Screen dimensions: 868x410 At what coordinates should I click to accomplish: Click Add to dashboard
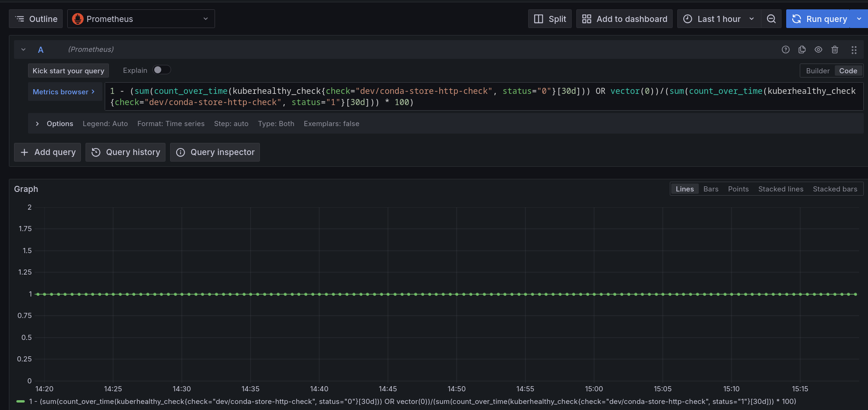[x=624, y=19]
